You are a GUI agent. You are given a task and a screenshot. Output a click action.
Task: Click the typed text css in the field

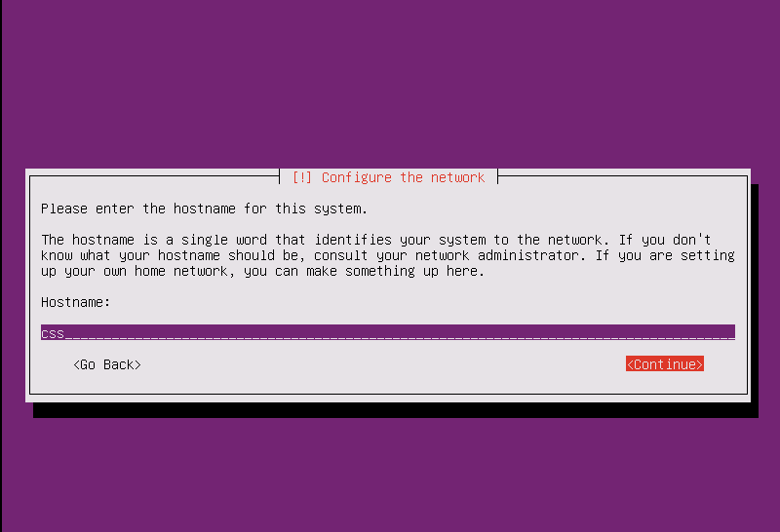tap(53, 333)
